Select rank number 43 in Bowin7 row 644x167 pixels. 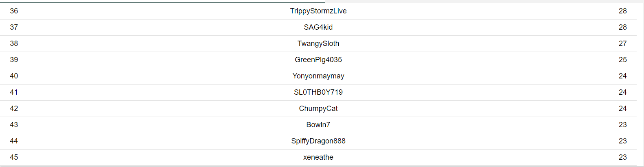[14, 125]
